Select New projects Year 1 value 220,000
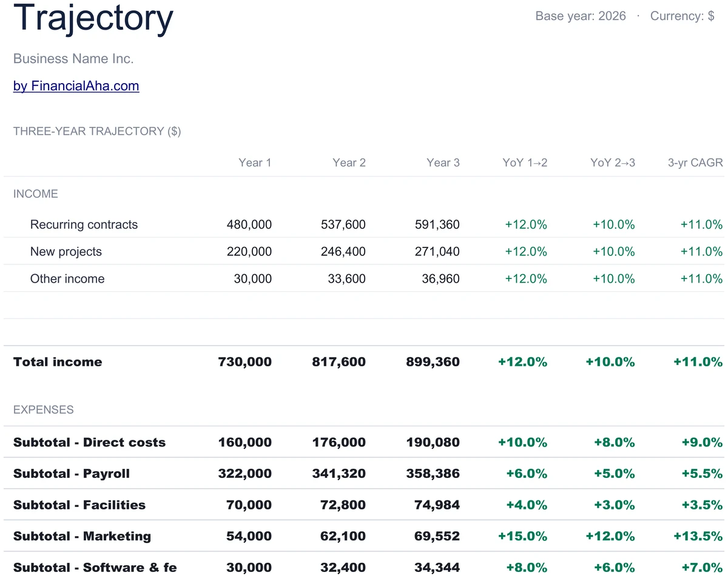The height and width of the screenshot is (578, 728). (249, 252)
